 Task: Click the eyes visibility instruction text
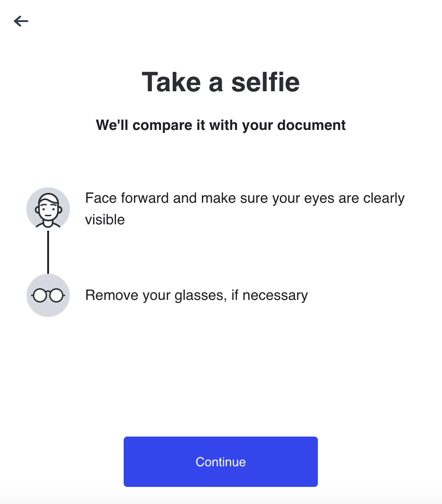click(245, 208)
